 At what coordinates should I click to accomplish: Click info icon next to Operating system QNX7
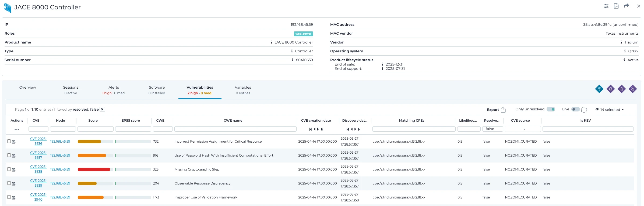click(x=625, y=51)
